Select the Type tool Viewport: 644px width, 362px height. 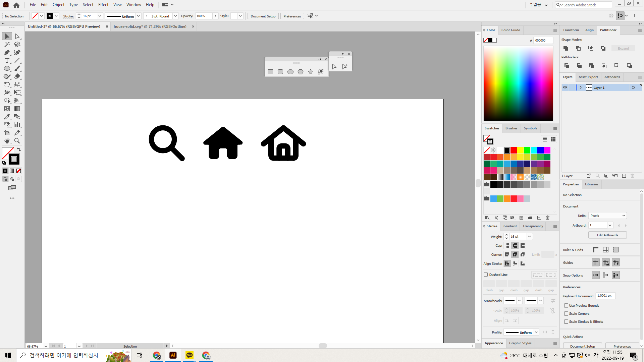click(x=7, y=60)
